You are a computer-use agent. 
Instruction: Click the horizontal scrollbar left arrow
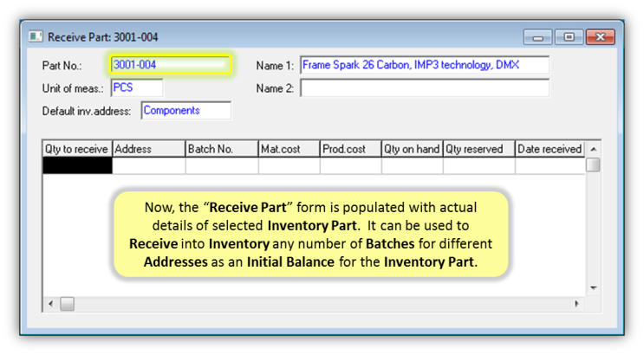click(50, 304)
